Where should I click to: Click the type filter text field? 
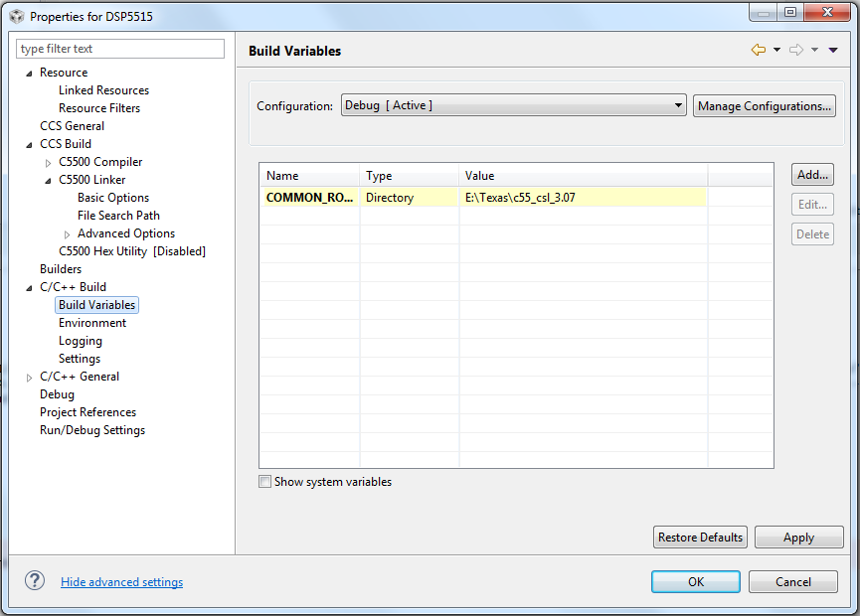pos(120,49)
